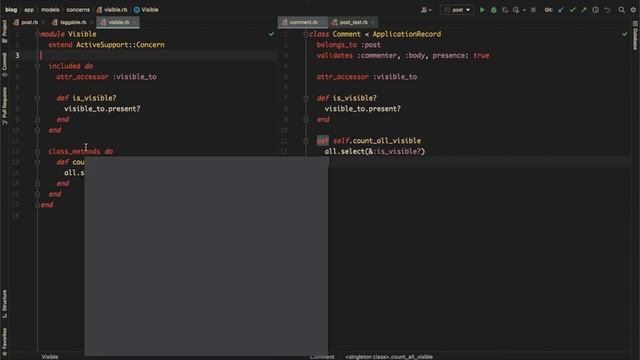The image size is (640, 360).
Task: Click the models breadcrumb item
Action: [x=50, y=10]
